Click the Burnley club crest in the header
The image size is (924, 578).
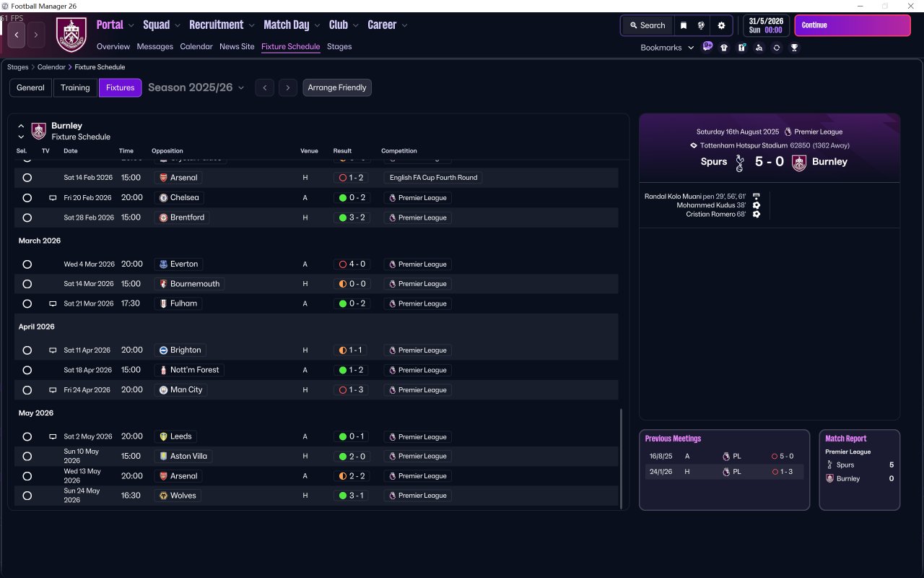(x=71, y=35)
